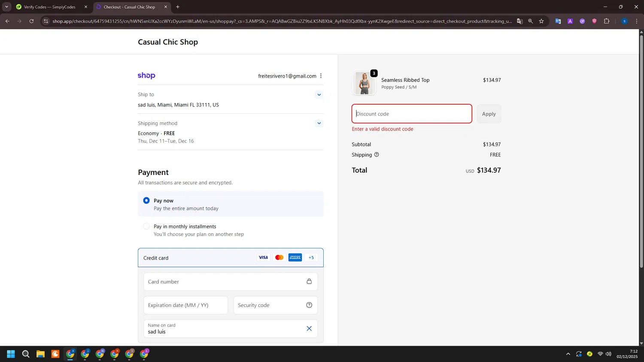Close the Verify Codes tab

(x=86, y=7)
